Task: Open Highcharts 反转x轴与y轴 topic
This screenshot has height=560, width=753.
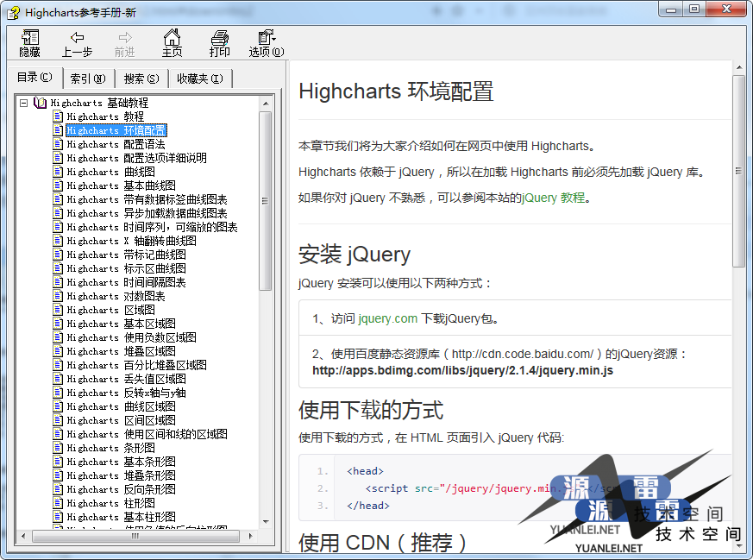Action: click(126, 393)
